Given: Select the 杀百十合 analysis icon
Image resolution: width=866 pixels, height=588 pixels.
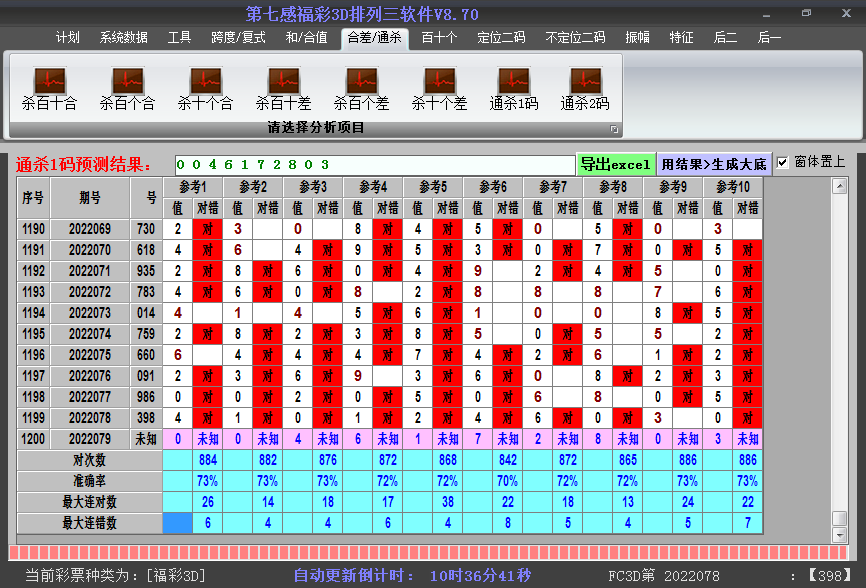Looking at the screenshot, I should click(50, 89).
